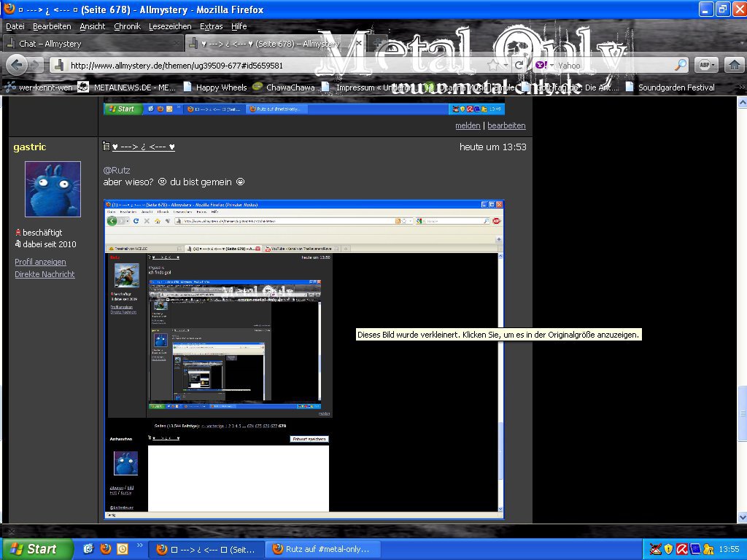This screenshot has height=560, width=747.
Task: Reload the page with the refresh icon
Action: pyautogui.click(x=519, y=65)
